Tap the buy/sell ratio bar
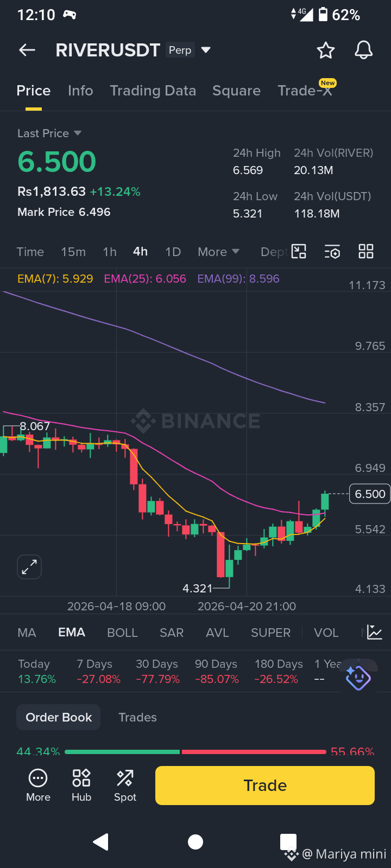Image resolution: width=391 pixels, height=868 pixels. point(195,752)
